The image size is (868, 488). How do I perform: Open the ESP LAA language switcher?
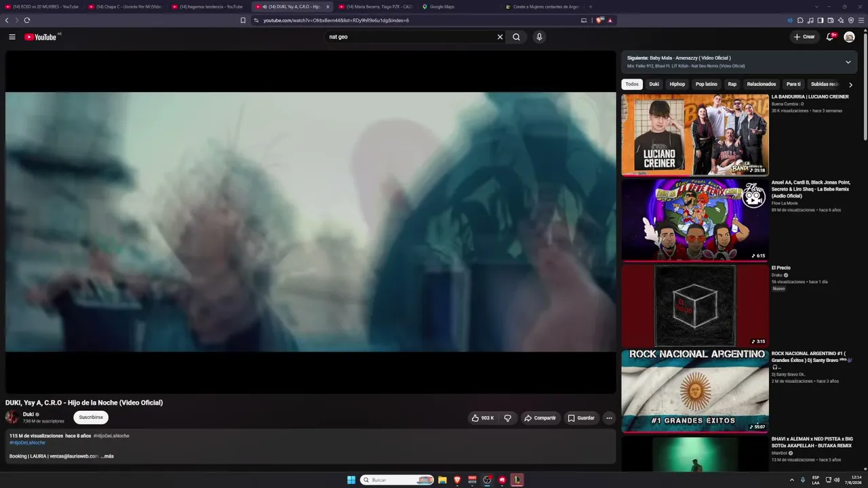pyautogui.click(x=816, y=480)
